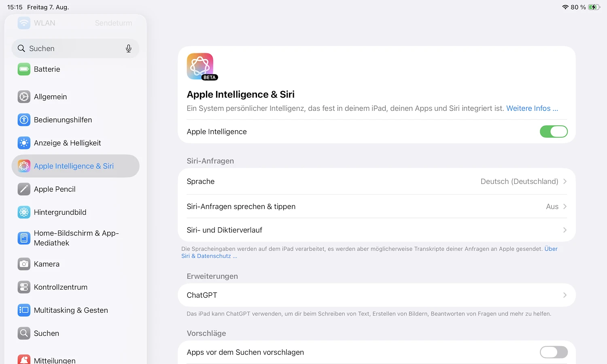Tap the battery charging icon in status bar
This screenshot has height=364, width=607.
tap(594, 7)
